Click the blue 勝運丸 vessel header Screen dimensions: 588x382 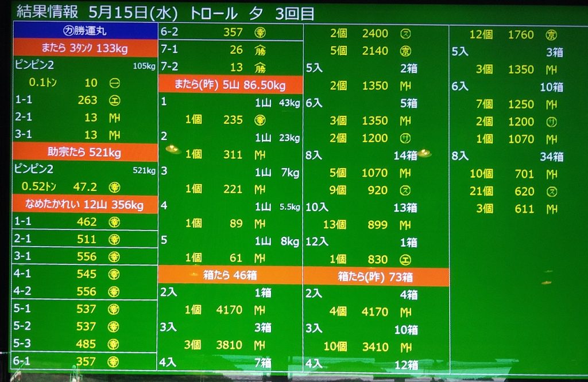click(x=84, y=31)
